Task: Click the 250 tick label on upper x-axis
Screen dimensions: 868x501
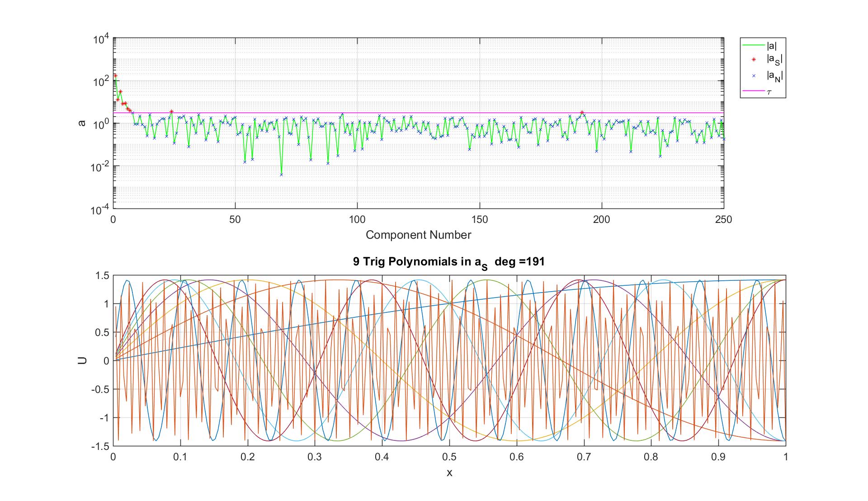Action: [723, 219]
